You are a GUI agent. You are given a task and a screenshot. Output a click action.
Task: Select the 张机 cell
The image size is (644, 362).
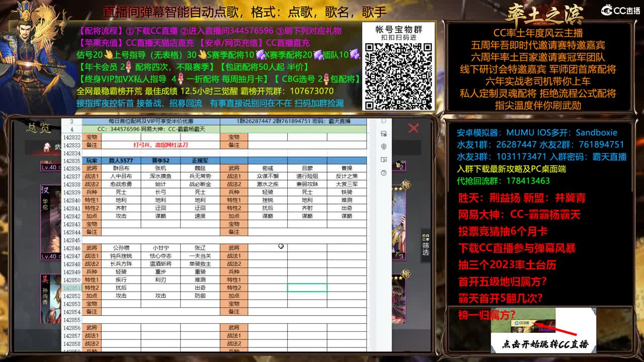click(x=160, y=168)
